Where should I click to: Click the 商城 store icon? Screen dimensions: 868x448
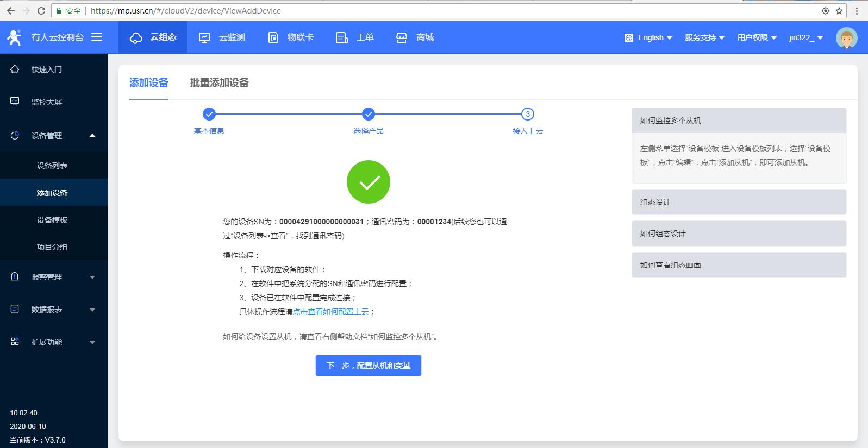(401, 37)
